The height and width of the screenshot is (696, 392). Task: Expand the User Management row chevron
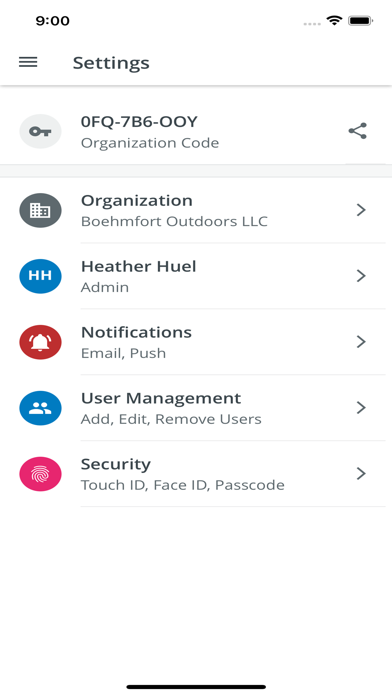coord(361,408)
